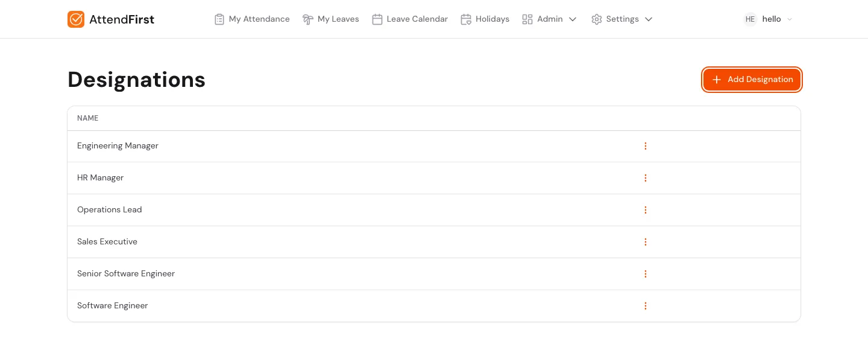Click the AttendFirst logo icon
Viewport: 868px width, 362px height.
click(76, 19)
